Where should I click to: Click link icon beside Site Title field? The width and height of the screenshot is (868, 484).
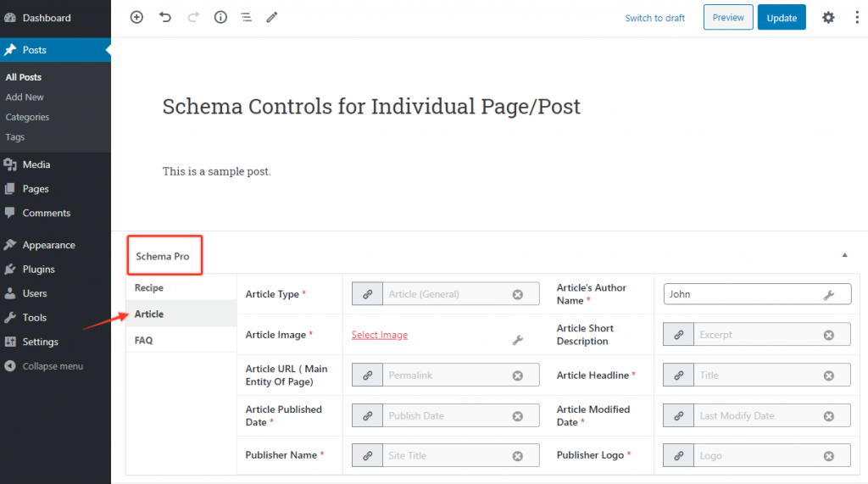(368, 455)
